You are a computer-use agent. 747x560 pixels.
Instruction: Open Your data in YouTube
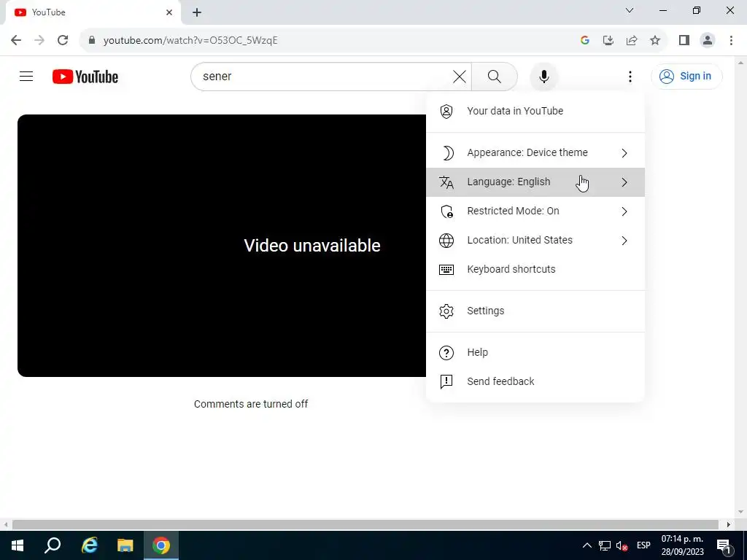(x=535, y=111)
